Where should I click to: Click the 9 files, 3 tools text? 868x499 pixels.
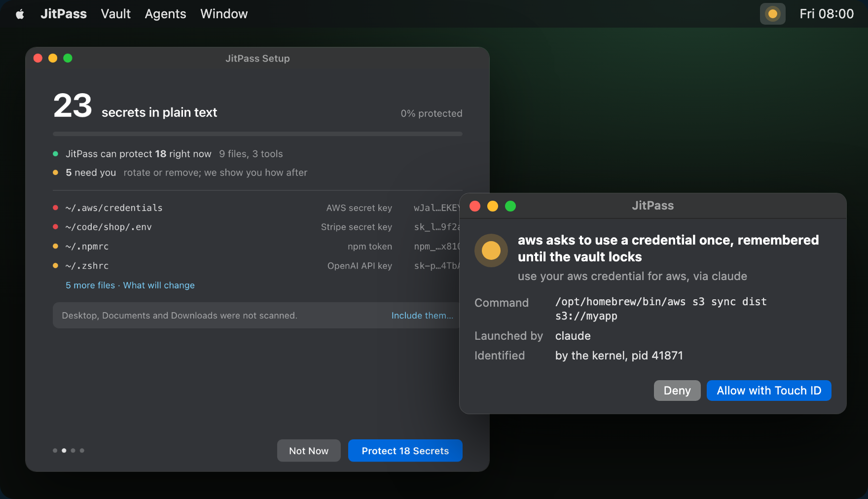click(251, 154)
